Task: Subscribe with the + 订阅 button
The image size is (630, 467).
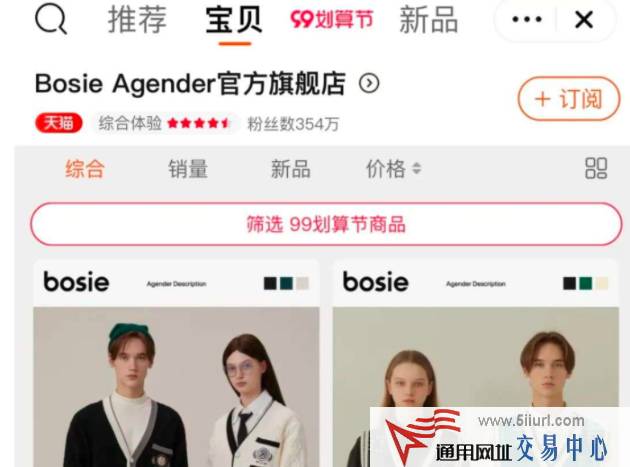Action: (569, 99)
